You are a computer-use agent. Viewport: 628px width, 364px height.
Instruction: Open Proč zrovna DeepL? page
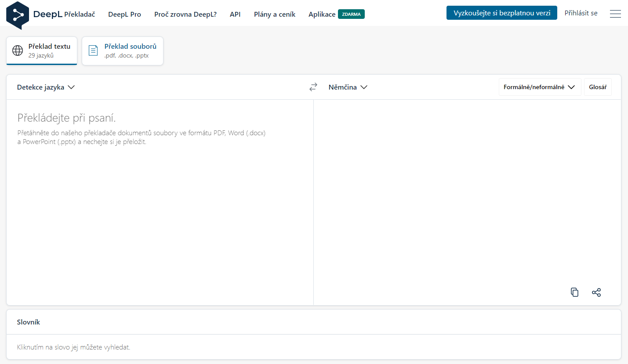coord(185,14)
